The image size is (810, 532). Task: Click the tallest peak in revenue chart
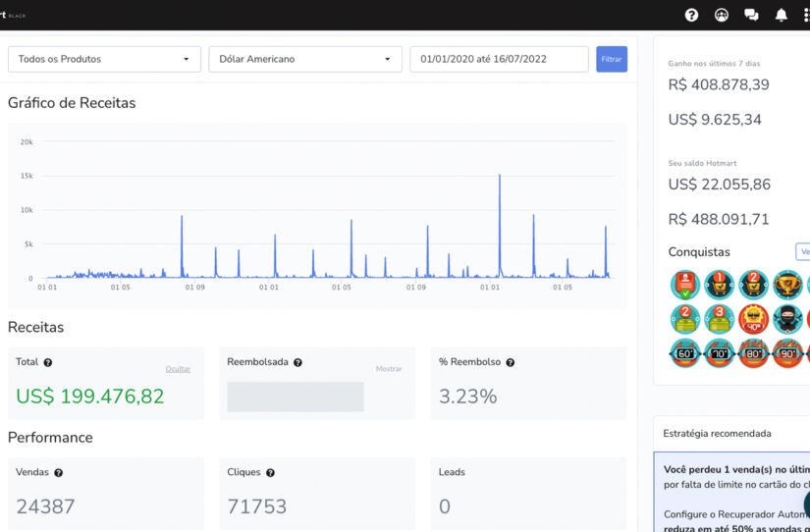[x=500, y=178]
